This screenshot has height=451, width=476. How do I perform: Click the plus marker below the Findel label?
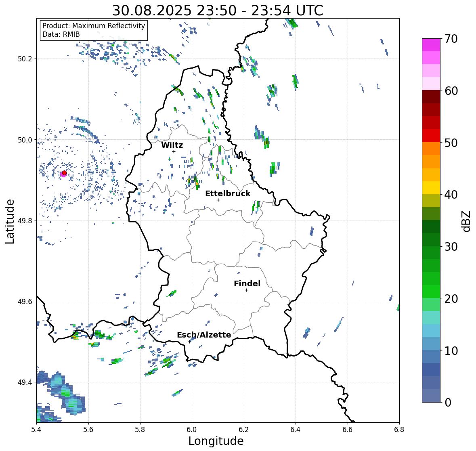(247, 290)
